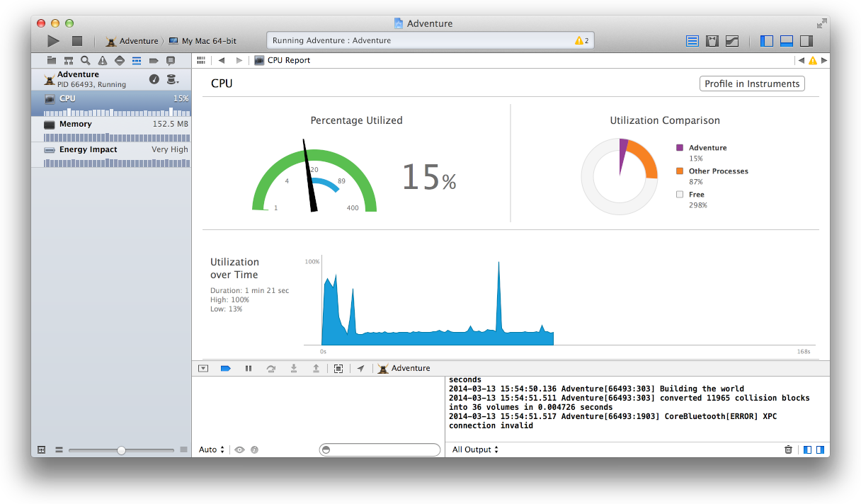The height and width of the screenshot is (504, 861).
Task: Clear console with trash icon
Action: [788, 449]
